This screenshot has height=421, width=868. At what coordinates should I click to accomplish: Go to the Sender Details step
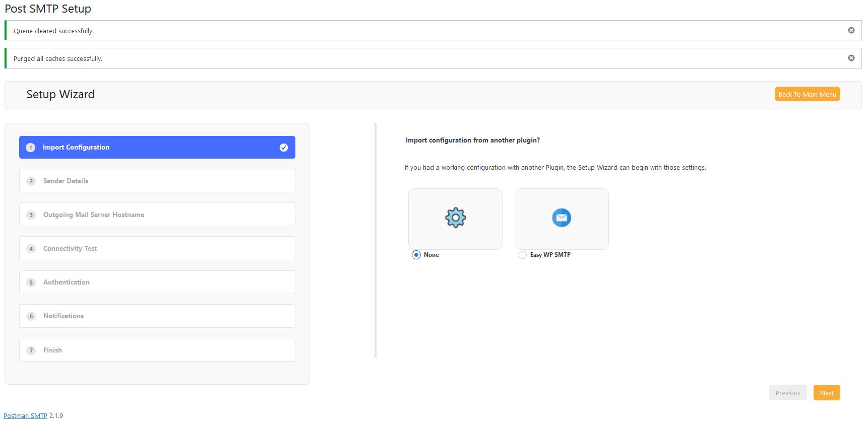coord(157,181)
